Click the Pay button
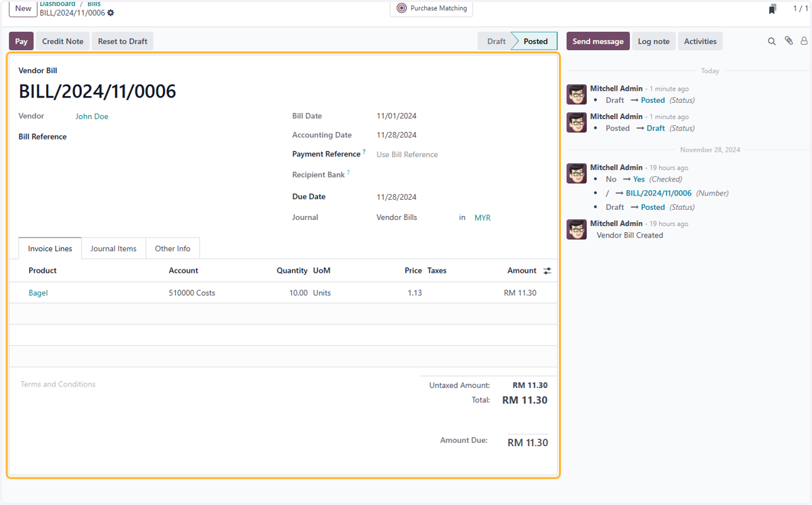This screenshot has width=812, height=505. [x=21, y=41]
